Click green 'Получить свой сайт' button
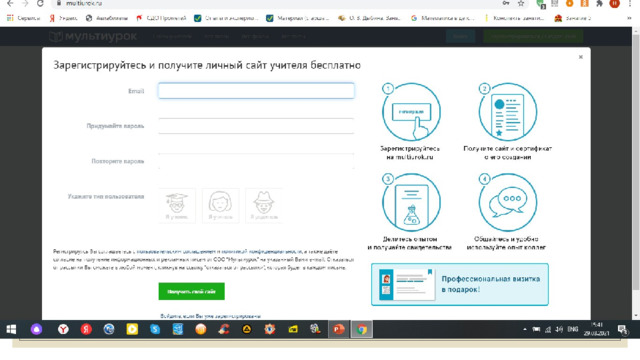 click(191, 291)
